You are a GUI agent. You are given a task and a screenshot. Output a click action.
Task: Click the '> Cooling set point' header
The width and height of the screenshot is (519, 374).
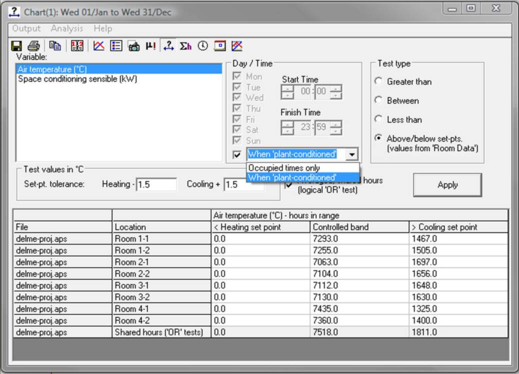click(458, 227)
